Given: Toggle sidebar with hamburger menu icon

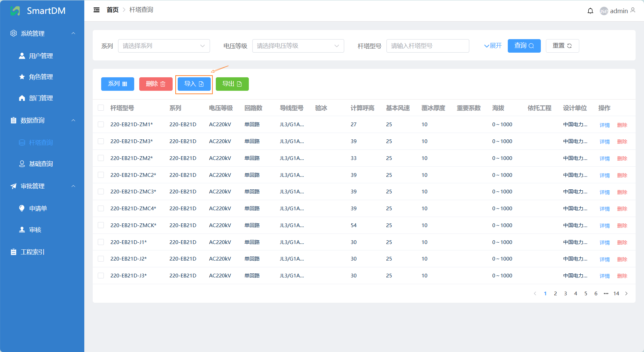Looking at the screenshot, I should click(96, 10).
